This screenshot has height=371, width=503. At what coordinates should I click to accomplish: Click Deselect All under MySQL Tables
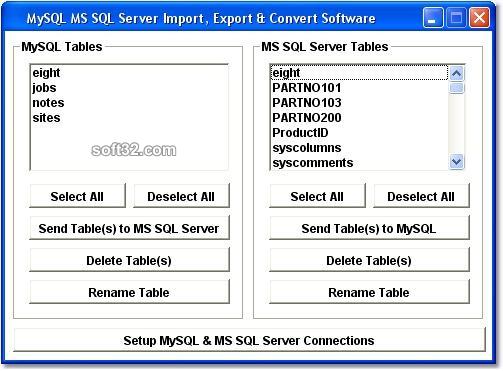pyautogui.click(x=181, y=196)
